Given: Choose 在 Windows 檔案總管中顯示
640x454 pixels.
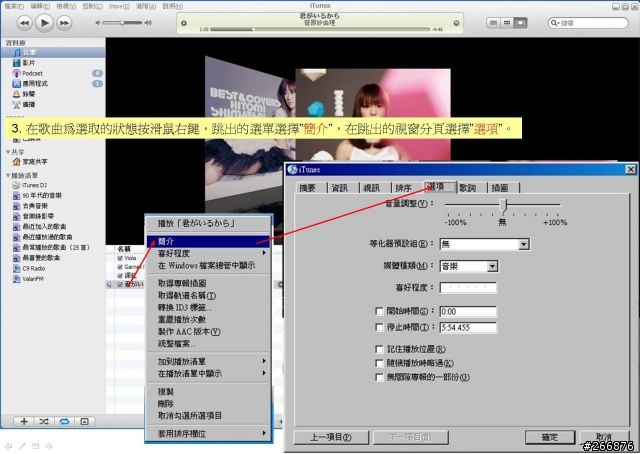Looking at the screenshot, I should point(208,266).
